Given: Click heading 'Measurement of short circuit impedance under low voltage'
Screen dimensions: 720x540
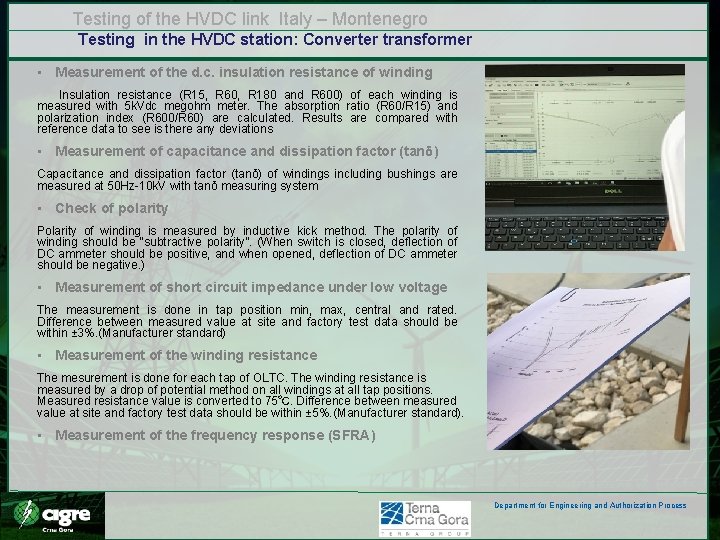Looking at the screenshot, I should (x=251, y=287).
